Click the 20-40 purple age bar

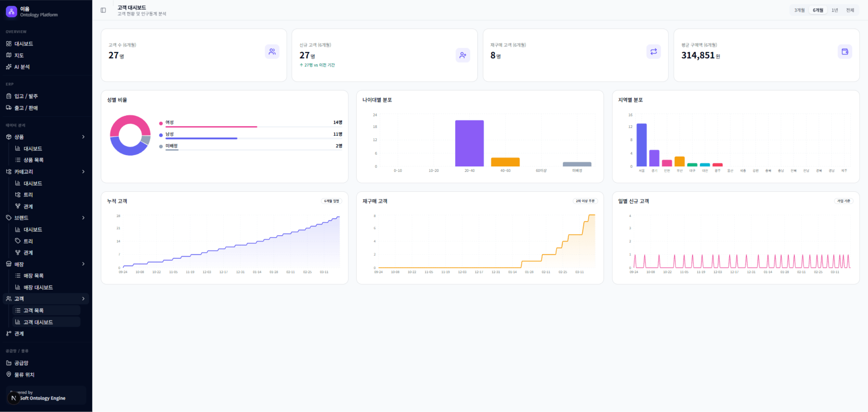tap(469, 143)
